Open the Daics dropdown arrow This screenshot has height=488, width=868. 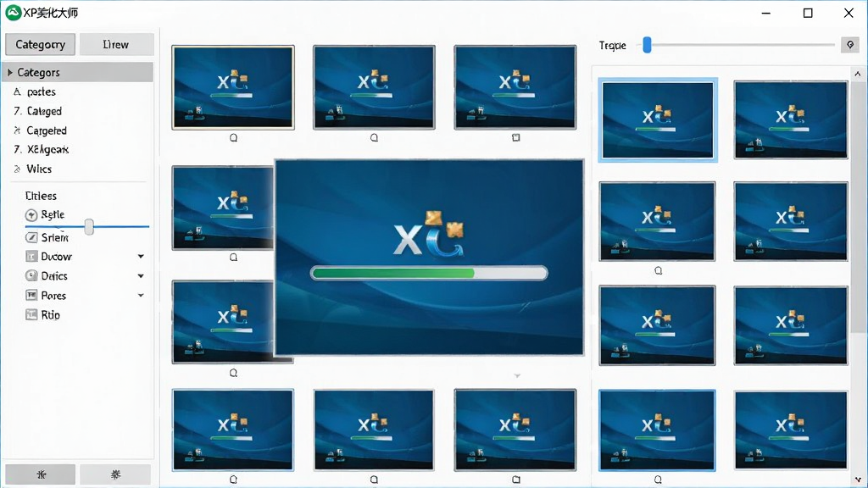pyautogui.click(x=141, y=275)
